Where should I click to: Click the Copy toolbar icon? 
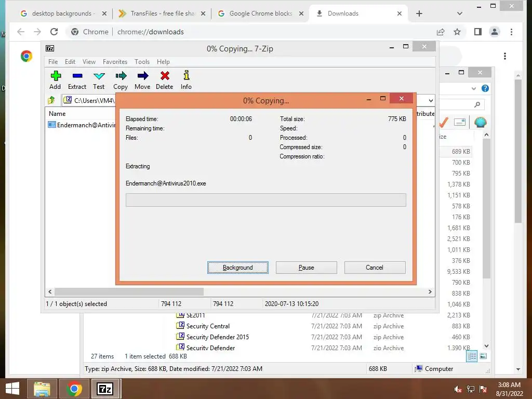point(121,76)
